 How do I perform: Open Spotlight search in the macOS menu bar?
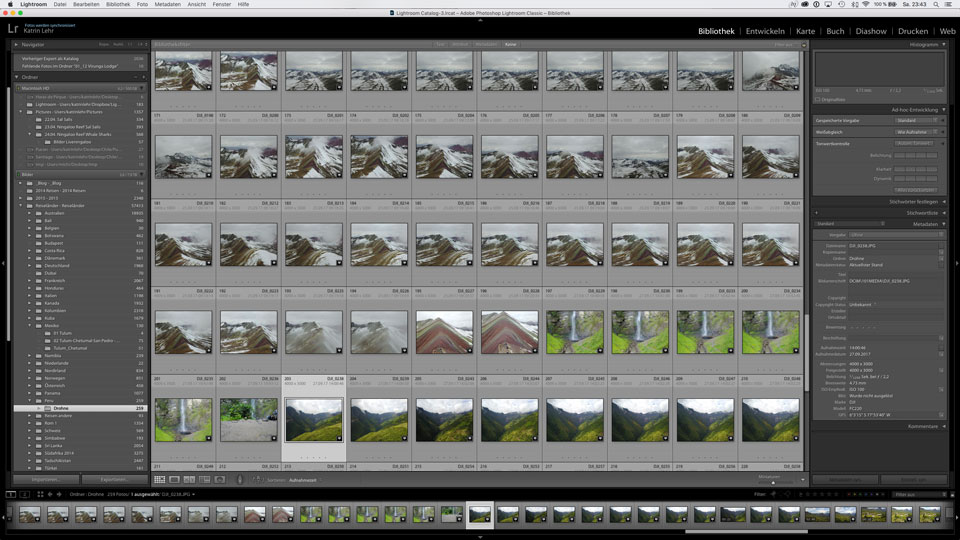click(936, 4)
